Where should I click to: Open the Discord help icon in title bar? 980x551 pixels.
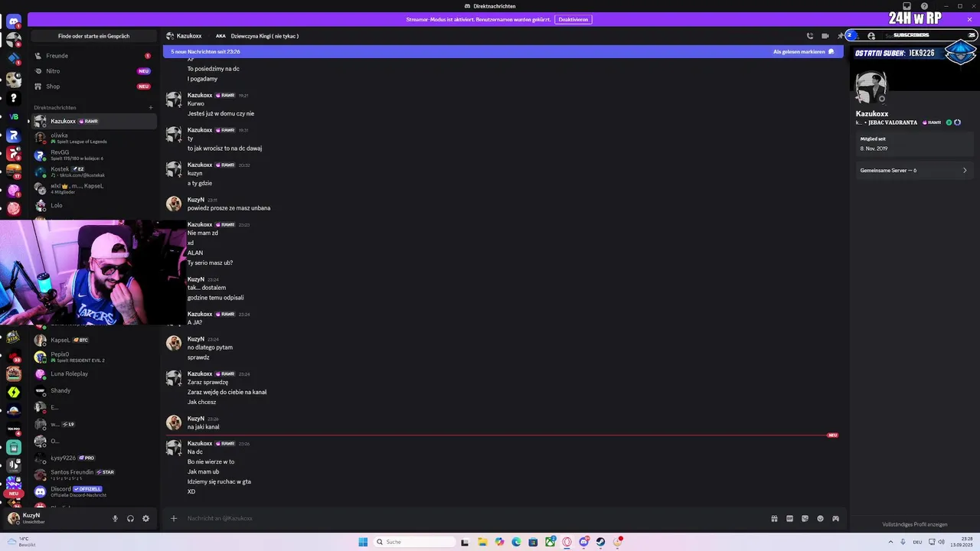click(924, 6)
